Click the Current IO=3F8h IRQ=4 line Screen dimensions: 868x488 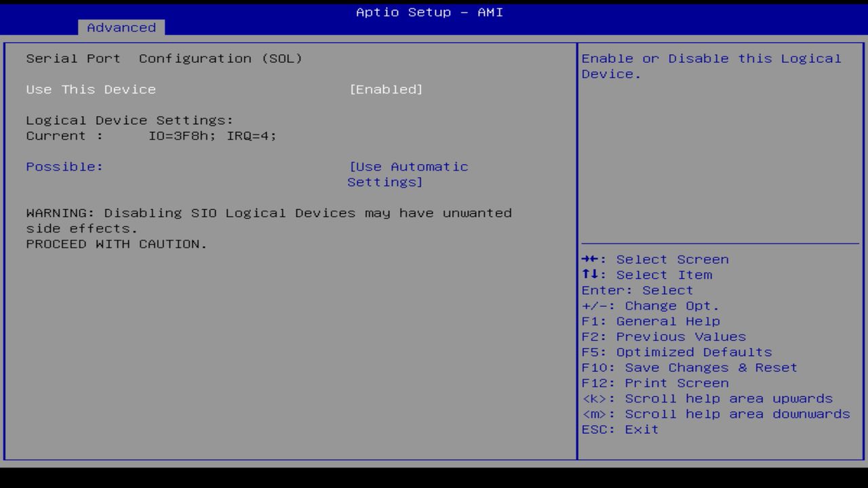[x=151, y=136]
